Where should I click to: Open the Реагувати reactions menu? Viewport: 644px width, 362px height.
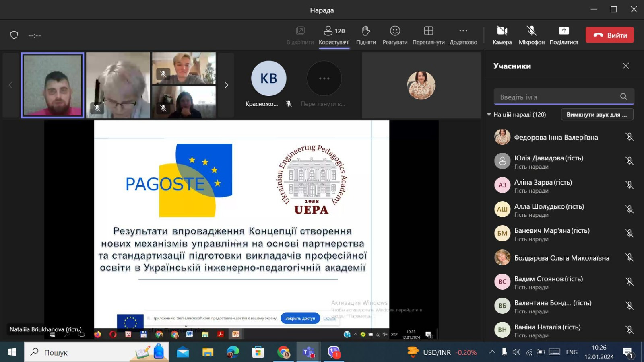click(394, 35)
